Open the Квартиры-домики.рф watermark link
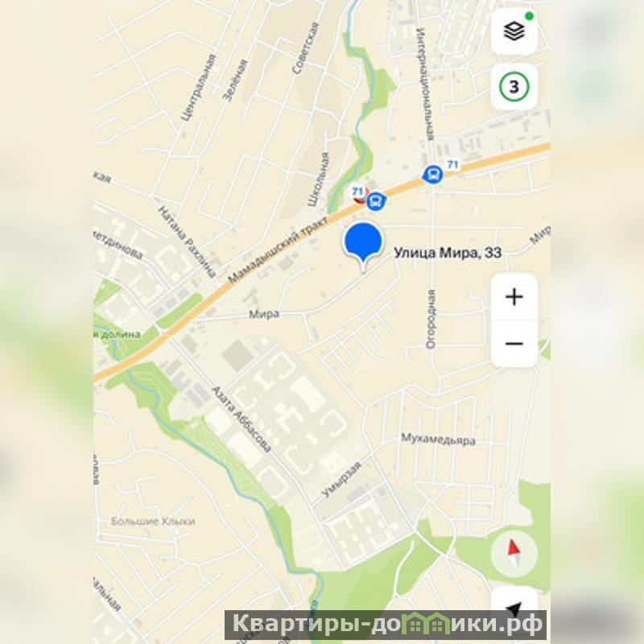The image size is (644, 644). [x=386, y=625]
